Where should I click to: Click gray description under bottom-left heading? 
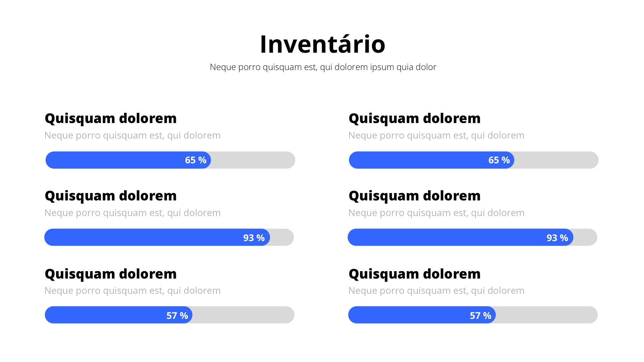132,291
